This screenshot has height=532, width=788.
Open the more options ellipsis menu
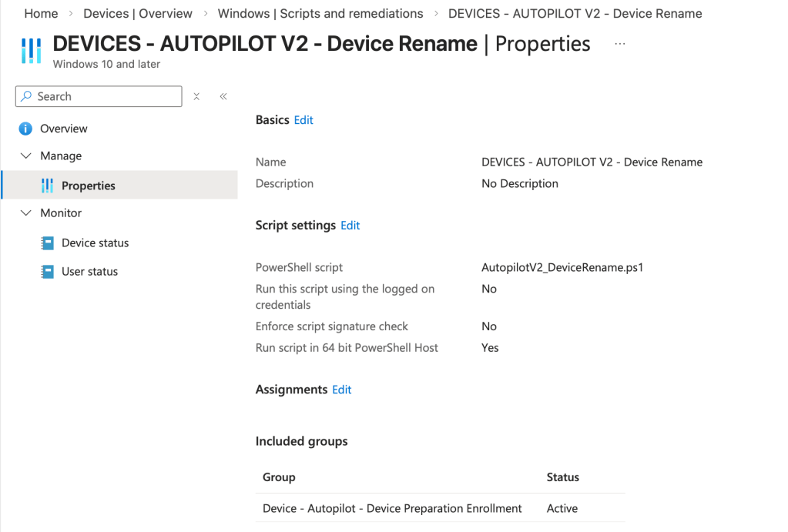620,45
